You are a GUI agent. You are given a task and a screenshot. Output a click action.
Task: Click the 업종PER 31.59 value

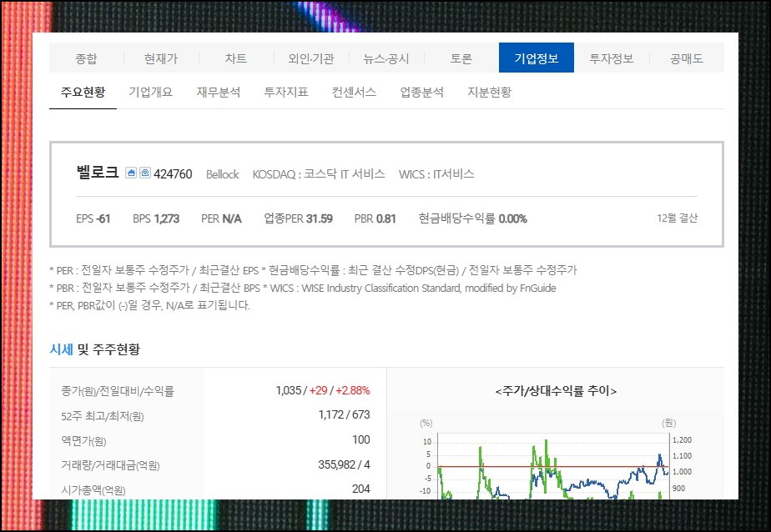tap(299, 218)
